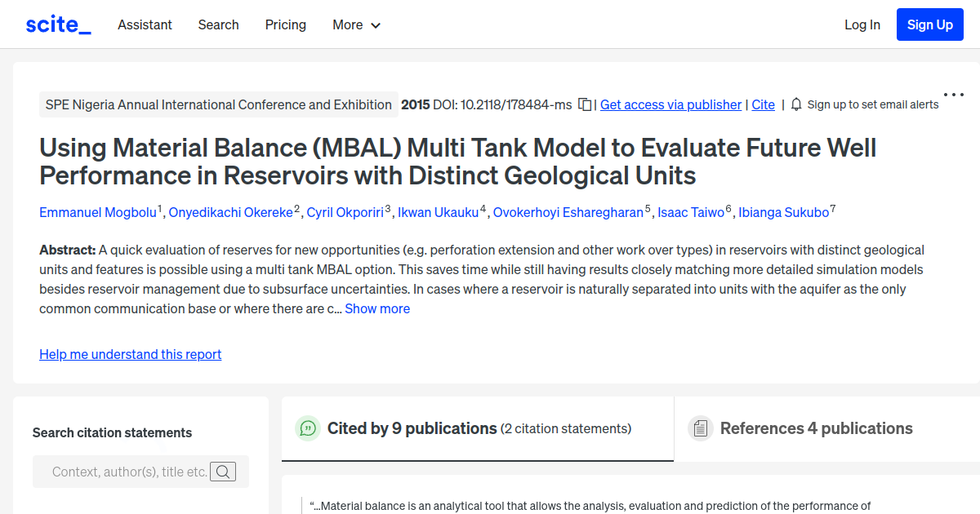980x514 pixels.
Task: Click the bell icon for email alerts
Action: click(795, 104)
